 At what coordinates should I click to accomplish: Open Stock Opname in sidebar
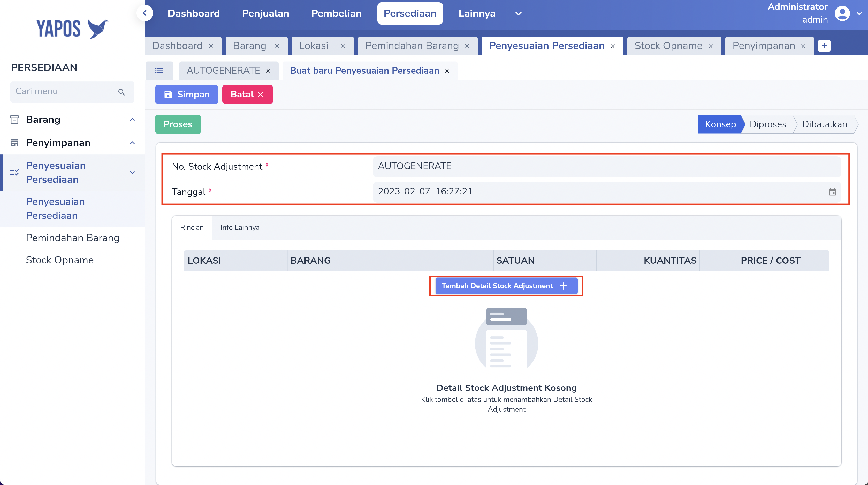click(x=60, y=260)
